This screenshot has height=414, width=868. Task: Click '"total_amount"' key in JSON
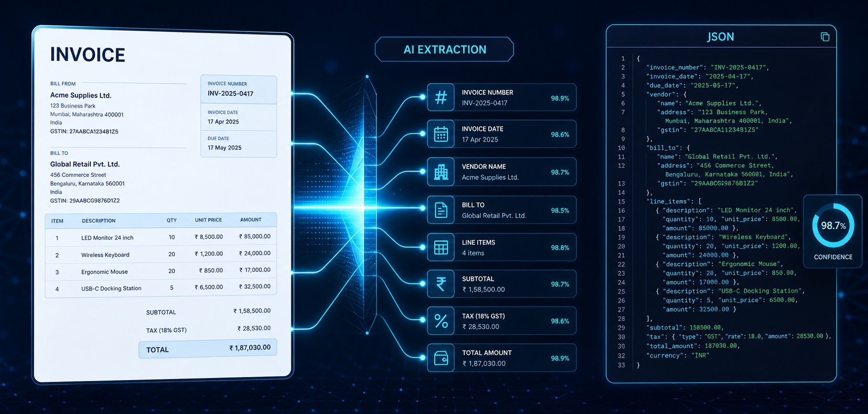671,346
